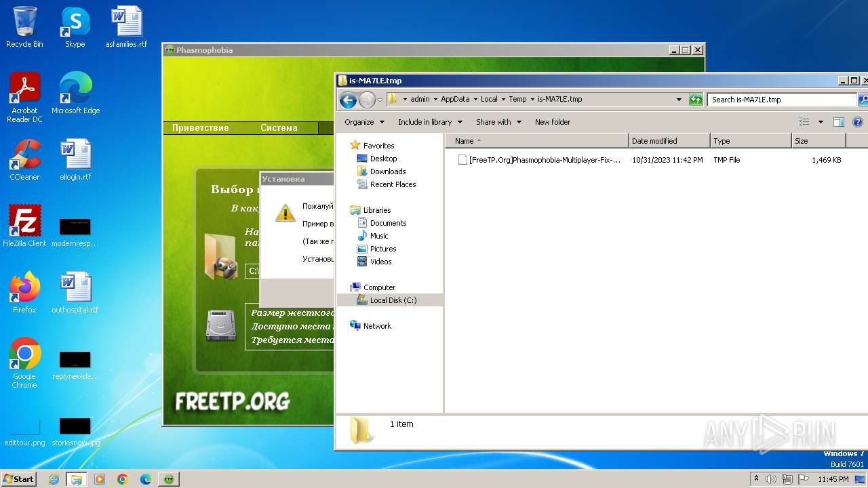Open the Include in library dropdown

430,122
